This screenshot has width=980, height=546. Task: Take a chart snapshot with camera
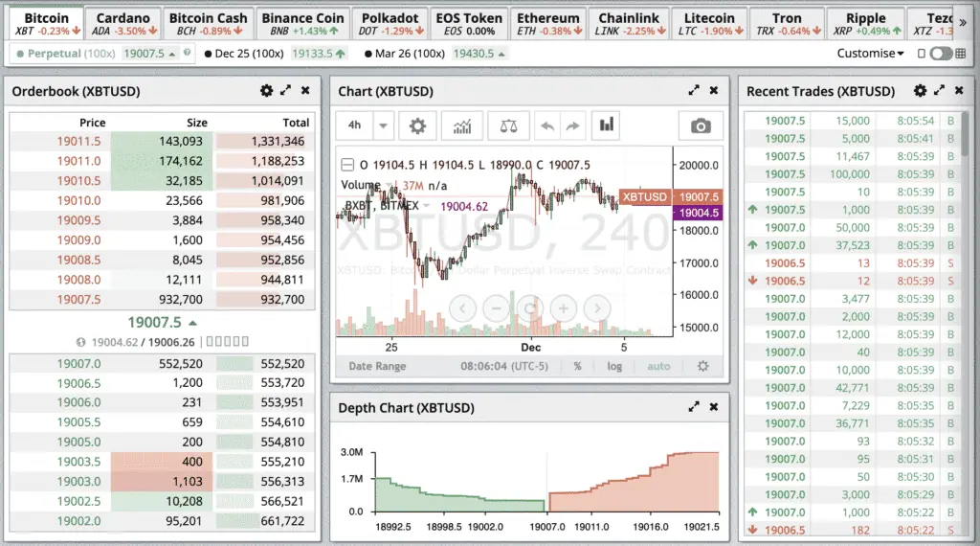coord(701,125)
